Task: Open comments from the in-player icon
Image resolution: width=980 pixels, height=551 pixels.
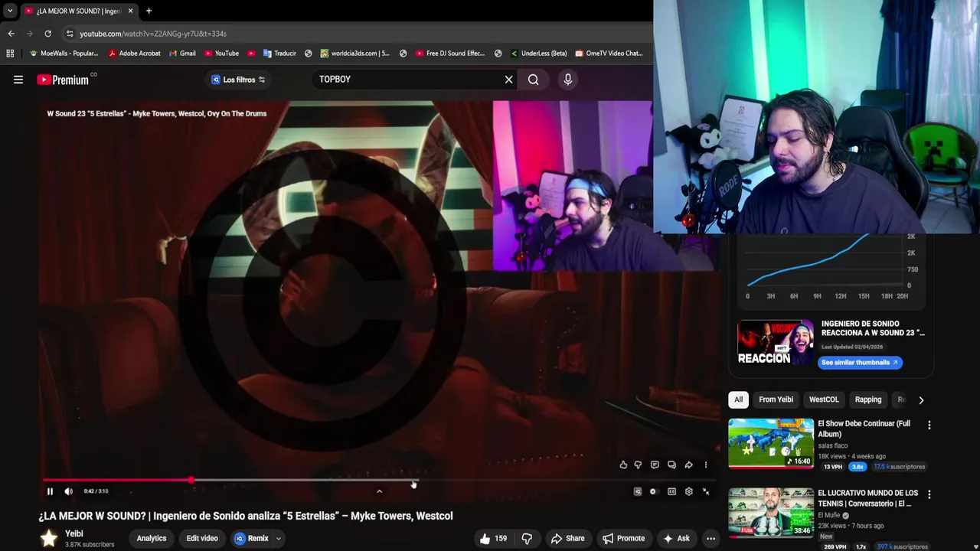Action: click(655, 465)
